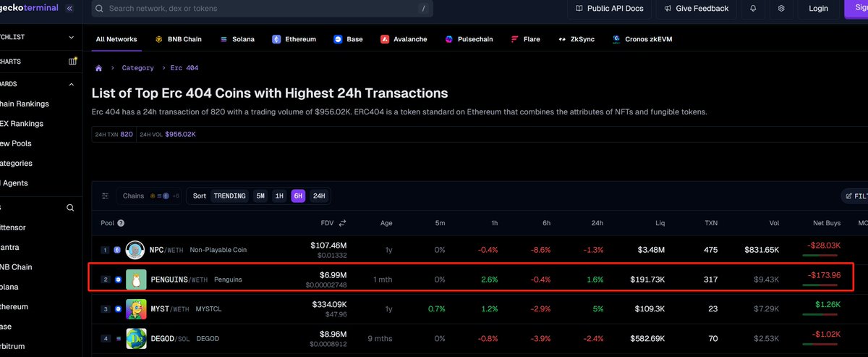Switch to Cronos zkEVM network tab
Screen dimensions: 868x357
click(642, 39)
